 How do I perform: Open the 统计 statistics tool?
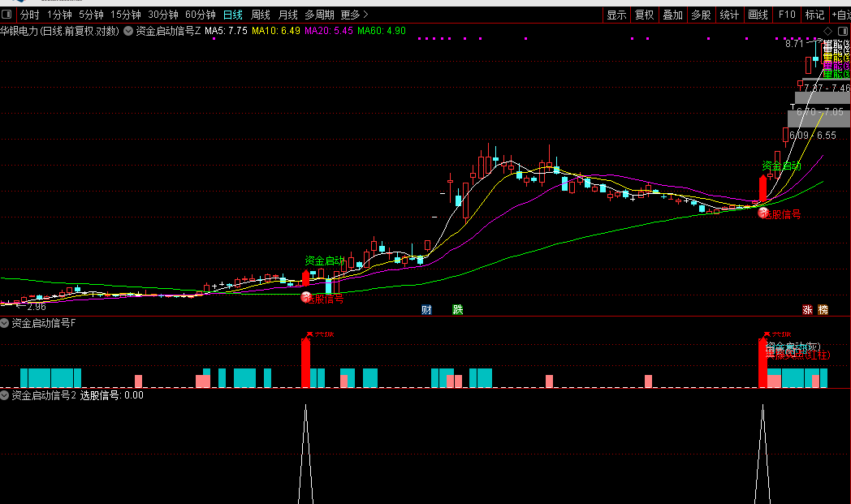[x=729, y=15]
